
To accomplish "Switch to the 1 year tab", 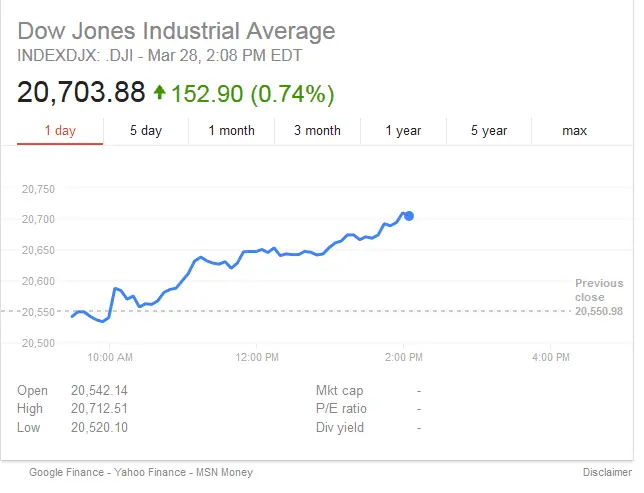I will click(x=403, y=131).
